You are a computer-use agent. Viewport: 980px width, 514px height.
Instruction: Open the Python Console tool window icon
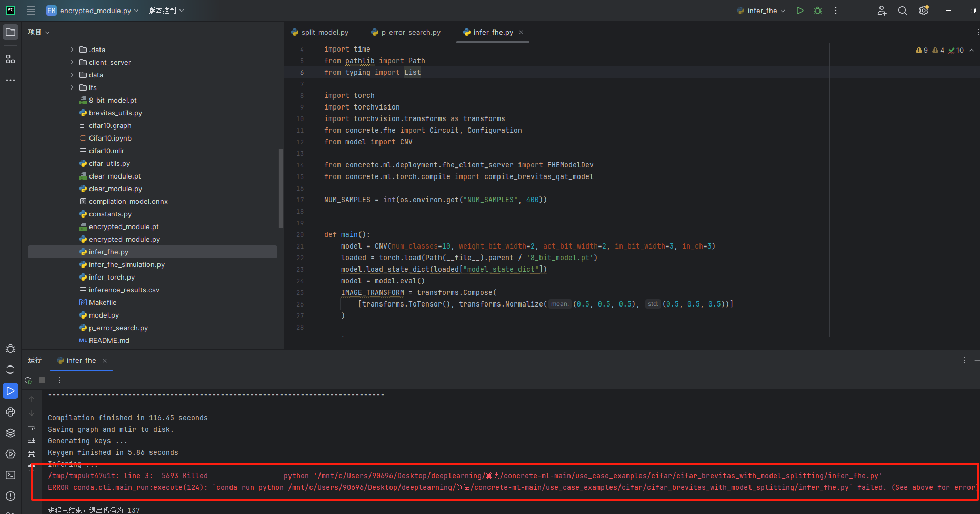click(x=11, y=412)
